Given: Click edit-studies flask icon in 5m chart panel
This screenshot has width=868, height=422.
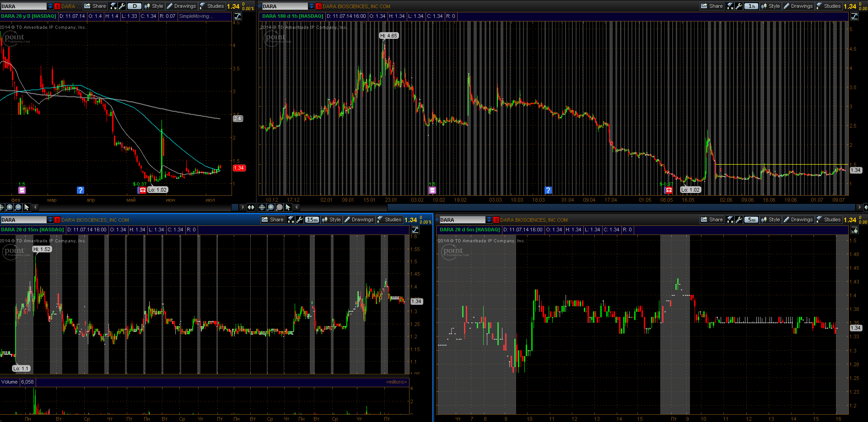Looking at the screenshot, I should pyautogui.click(x=730, y=219).
